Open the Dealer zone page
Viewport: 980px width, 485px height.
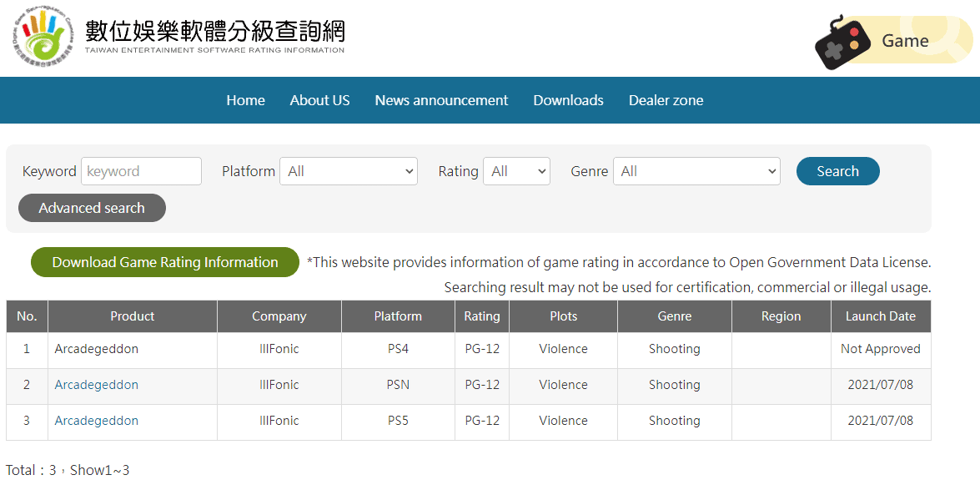(x=666, y=100)
